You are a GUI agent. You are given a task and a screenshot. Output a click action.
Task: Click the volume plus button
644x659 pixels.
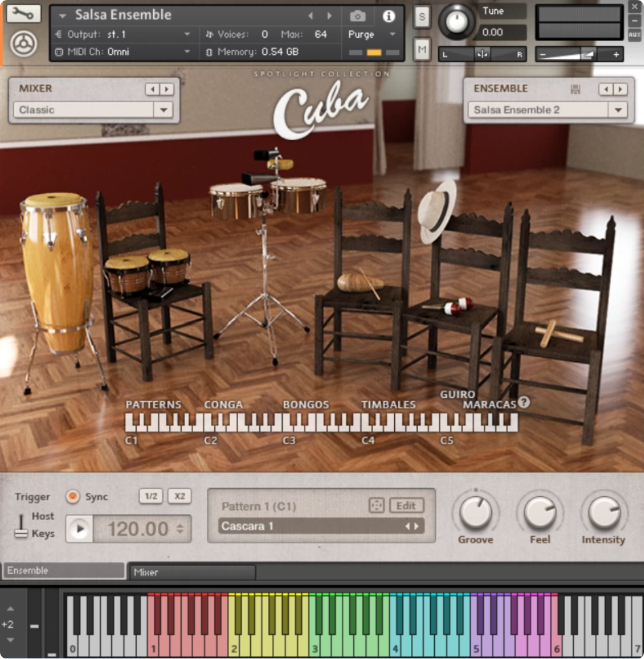click(616, 55)
